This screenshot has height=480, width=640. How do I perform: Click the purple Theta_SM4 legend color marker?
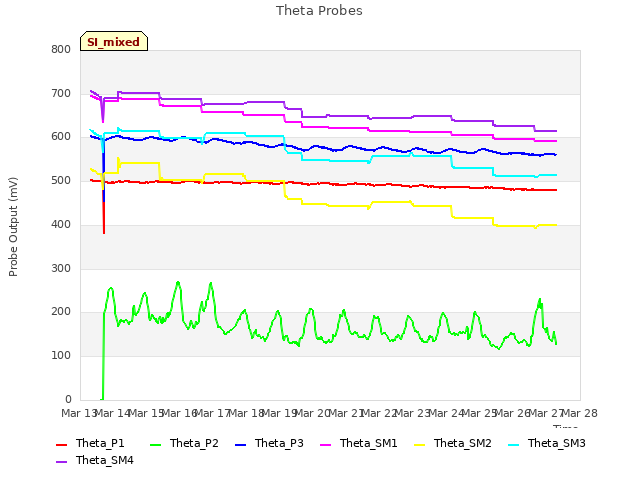61,462
